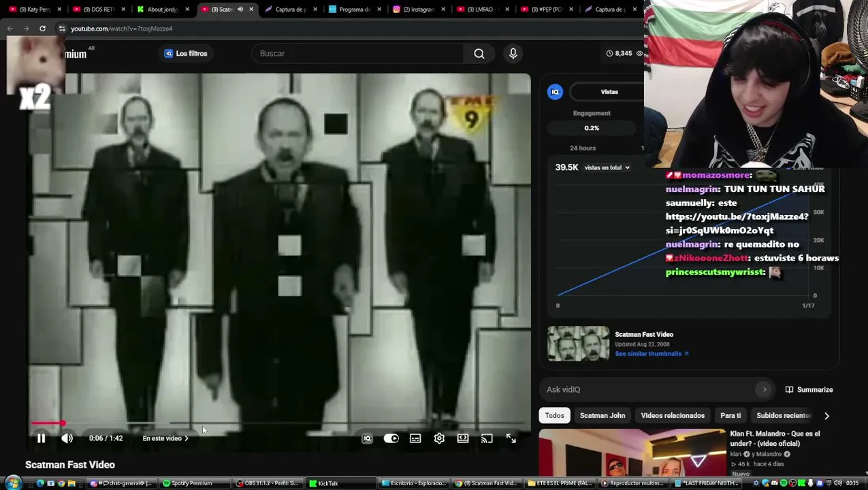
Task: Seek along the video progress bar
Action: 279,423
